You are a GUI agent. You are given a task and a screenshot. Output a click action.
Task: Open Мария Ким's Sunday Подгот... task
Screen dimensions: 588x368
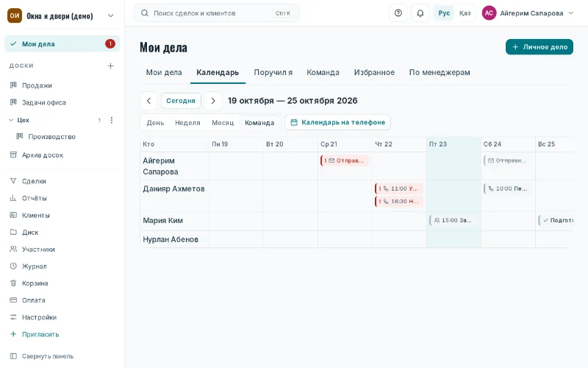[556, 220]
